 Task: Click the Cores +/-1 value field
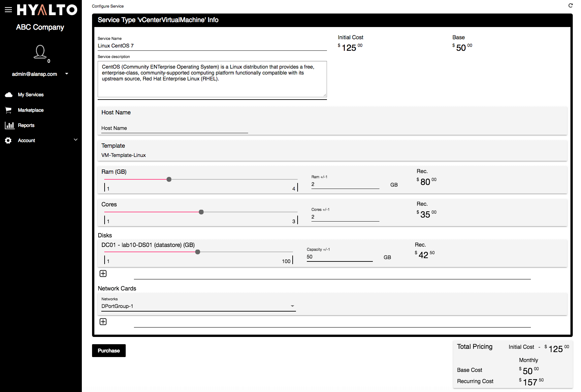coord(345,217)
